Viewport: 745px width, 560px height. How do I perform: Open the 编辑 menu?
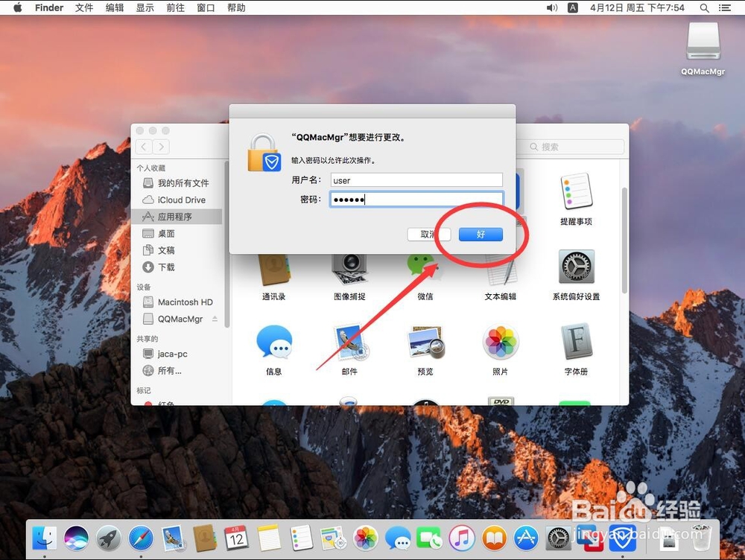point(115,7)
